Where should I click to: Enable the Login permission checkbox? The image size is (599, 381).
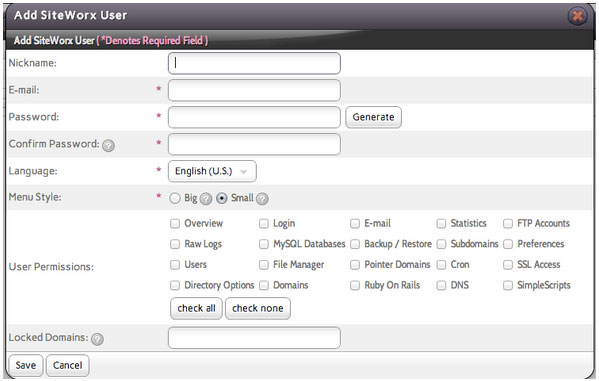point(264,224)
